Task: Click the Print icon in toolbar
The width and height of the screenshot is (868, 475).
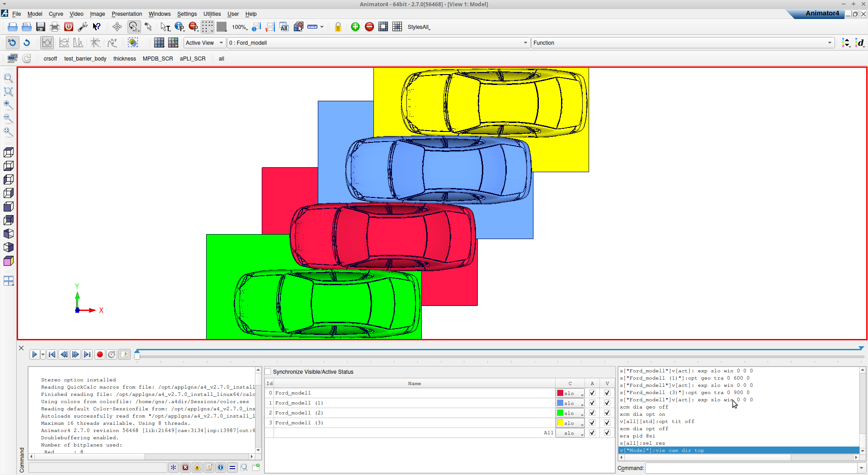Action: [55, 27]
